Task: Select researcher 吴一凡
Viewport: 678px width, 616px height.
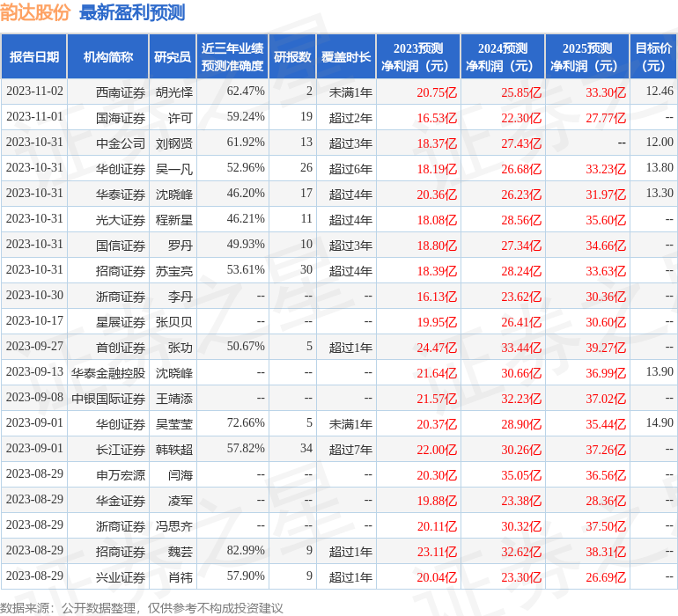Action: point(173,169)
